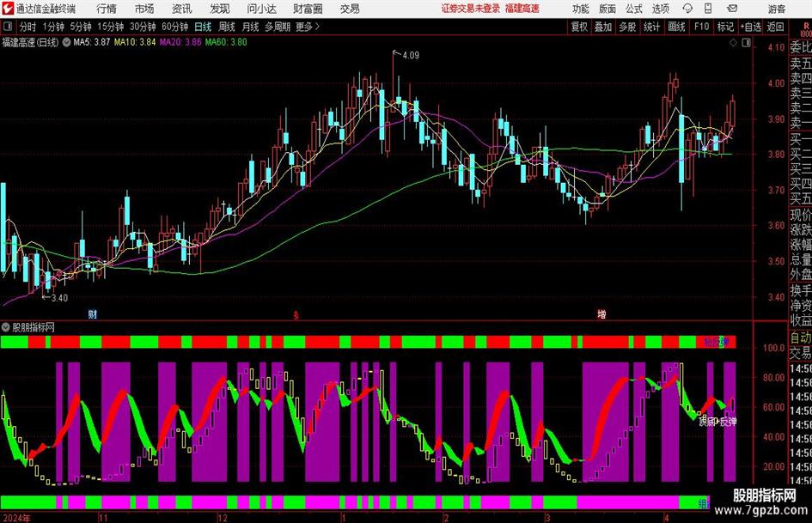Viewport: 812px width, 523px height.
Task: Click the 3.40 low price label
Action: click(59, 298)
